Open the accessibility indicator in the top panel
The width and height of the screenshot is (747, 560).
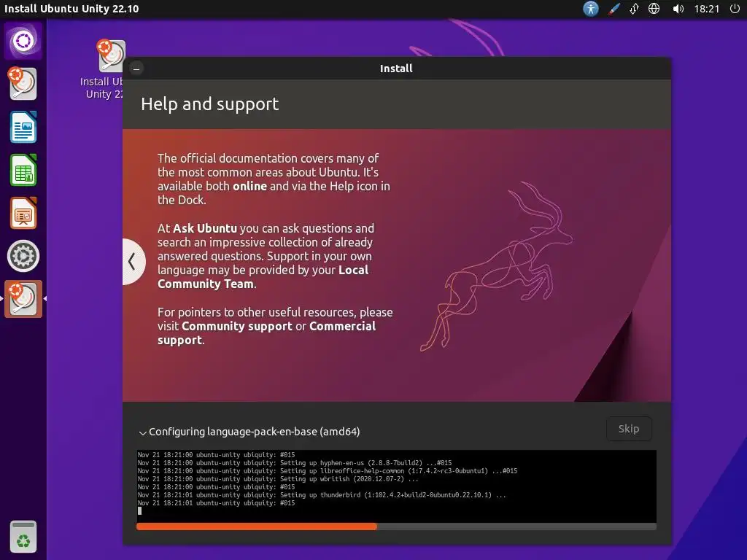591,9
